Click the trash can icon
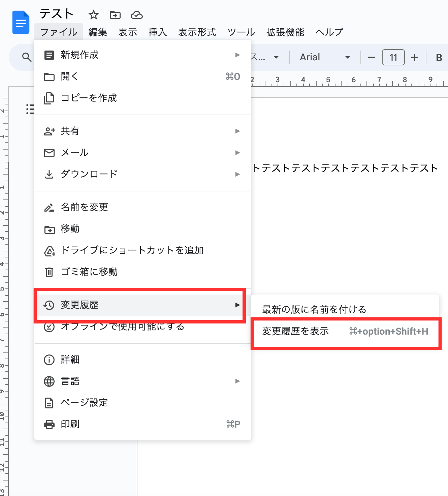Image resolution: width=448 pixels, height=496 pixels. (49, 272)
